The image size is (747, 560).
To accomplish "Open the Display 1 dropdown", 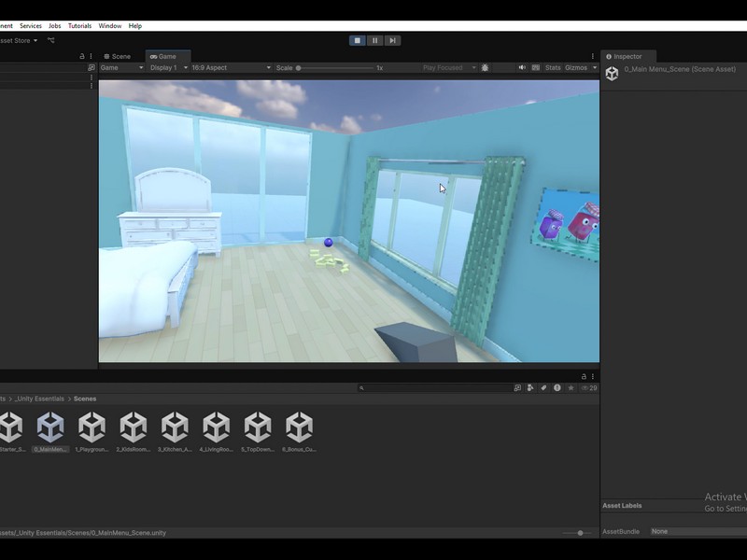I will [x=168, y=68].
